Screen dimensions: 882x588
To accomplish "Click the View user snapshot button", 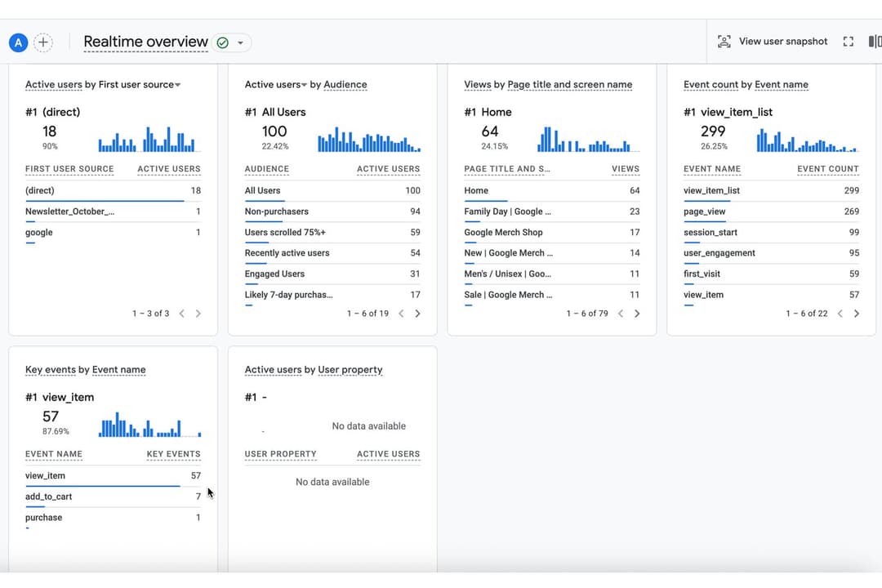I will point(773,42).
